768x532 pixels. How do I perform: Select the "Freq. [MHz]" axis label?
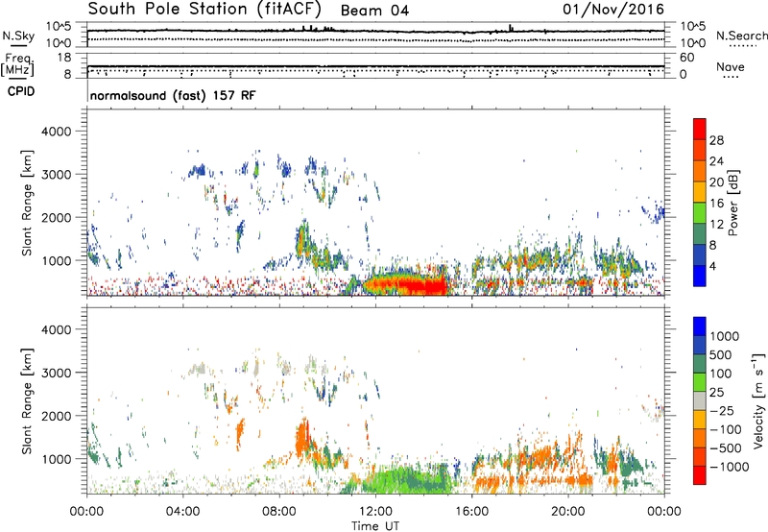[x=18, y=65]
